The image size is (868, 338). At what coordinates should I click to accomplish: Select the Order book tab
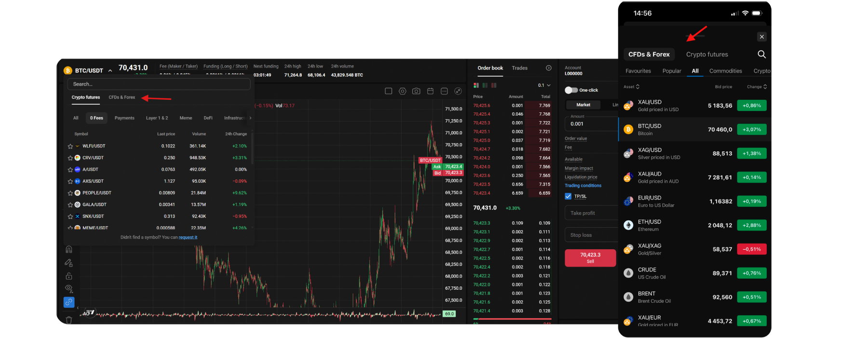click(x=490, y=68)
